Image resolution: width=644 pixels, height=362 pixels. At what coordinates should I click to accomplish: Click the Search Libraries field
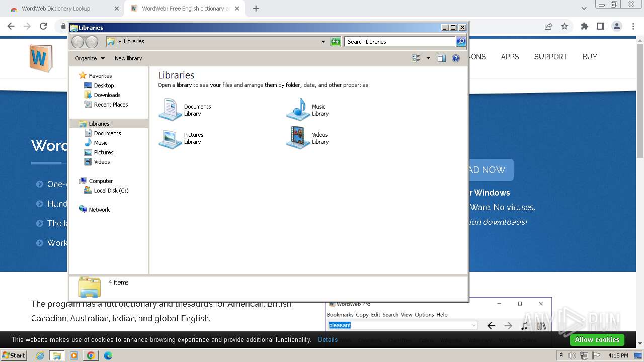pyautogui.click(x=400, y=42)
